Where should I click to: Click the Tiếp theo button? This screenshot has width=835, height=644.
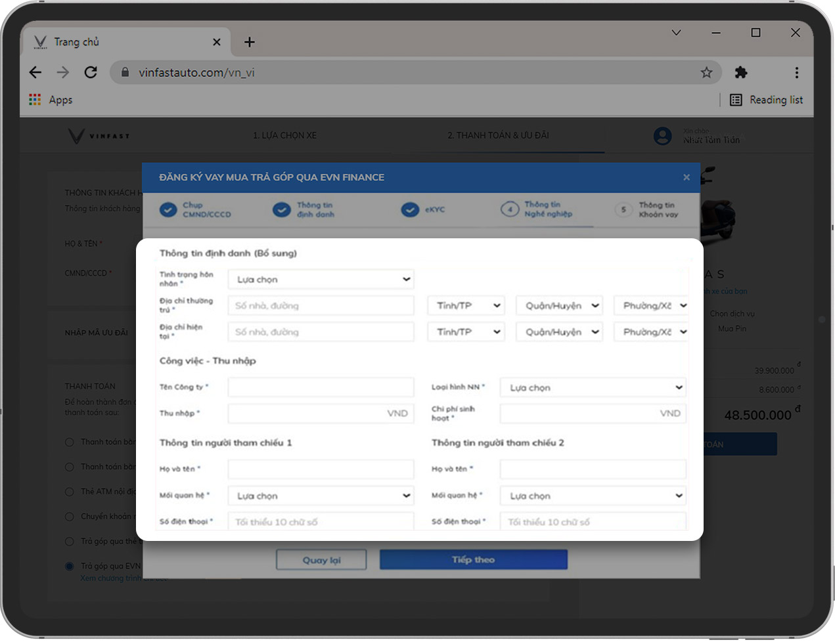(x=473, y=559)
